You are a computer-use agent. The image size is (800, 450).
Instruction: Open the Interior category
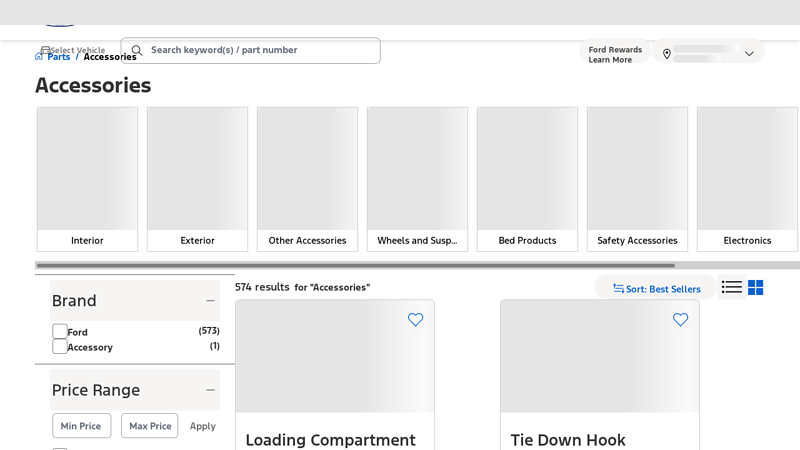(87, 179)
